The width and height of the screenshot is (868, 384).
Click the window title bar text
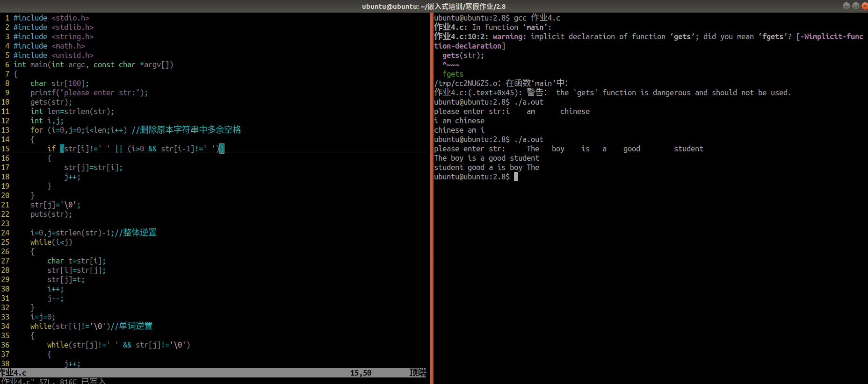click(x=434, y=6)
